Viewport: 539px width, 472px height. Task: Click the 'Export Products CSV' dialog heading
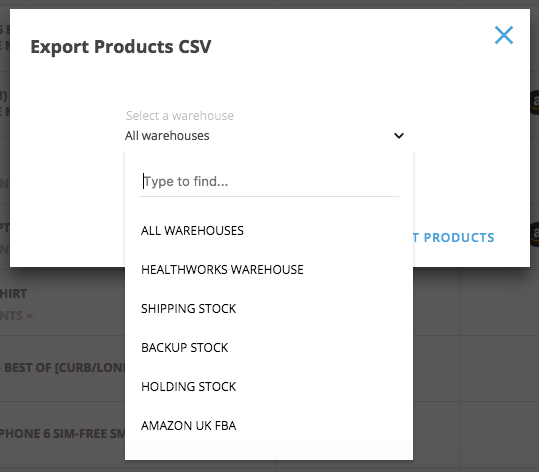point(121,47)
